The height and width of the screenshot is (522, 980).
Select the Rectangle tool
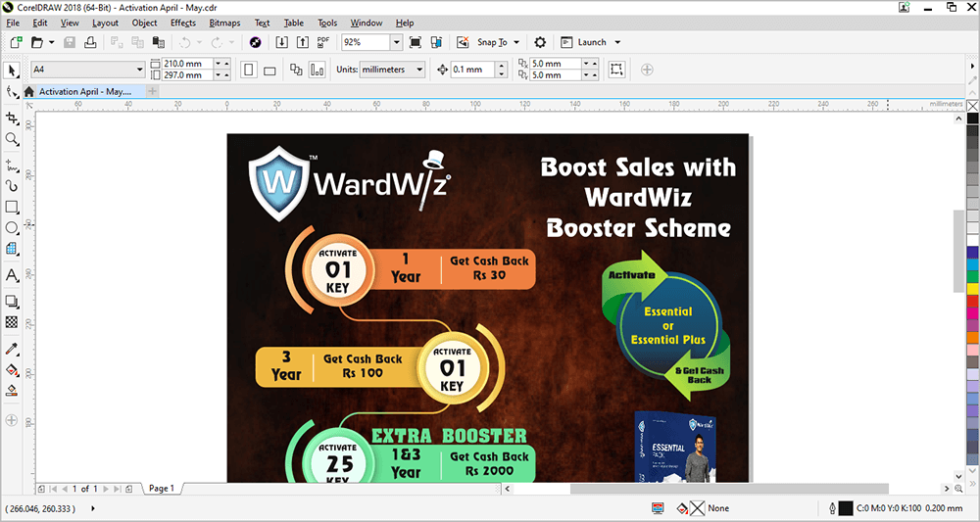click(11, 207)
